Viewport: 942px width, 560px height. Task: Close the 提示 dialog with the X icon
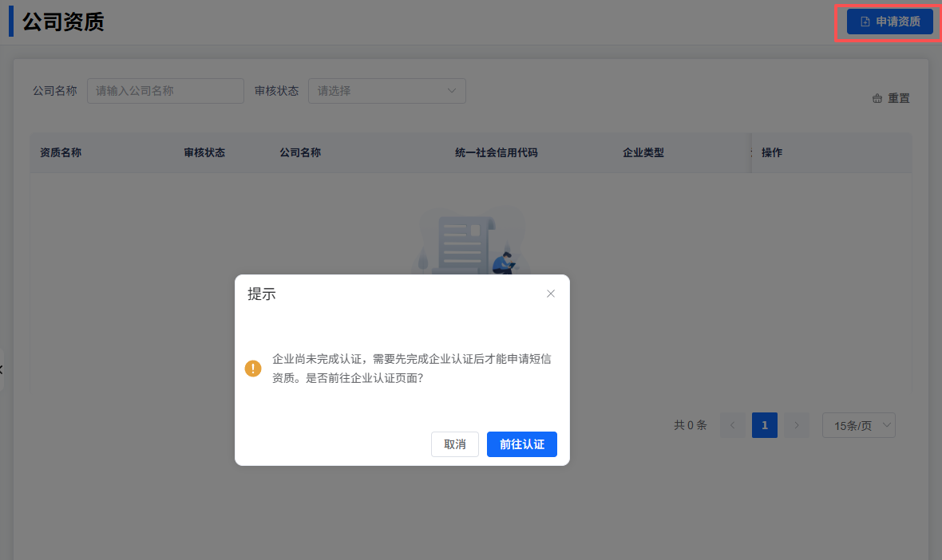[x=550, y=294]
